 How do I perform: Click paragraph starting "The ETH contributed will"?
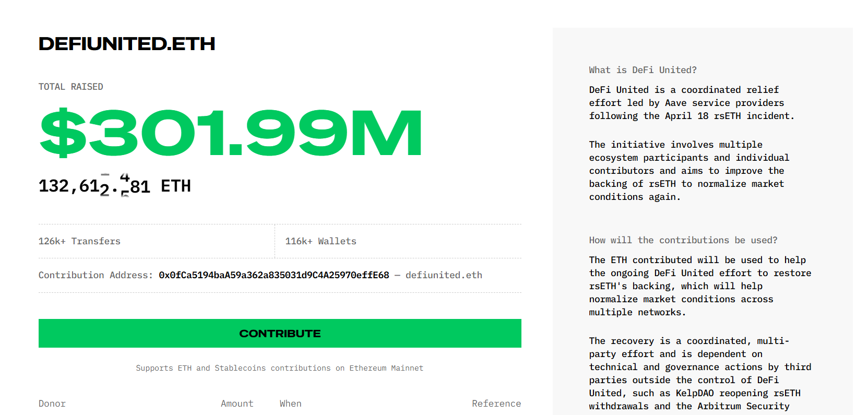(699, 286)
